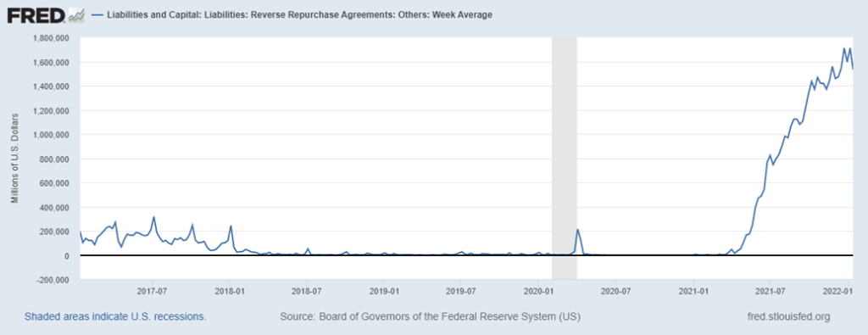The height and width of the screenshot is (335, 868).
Task: Click the Millions of U.S. Dollars axis title
Action: (x=16, y=157)
